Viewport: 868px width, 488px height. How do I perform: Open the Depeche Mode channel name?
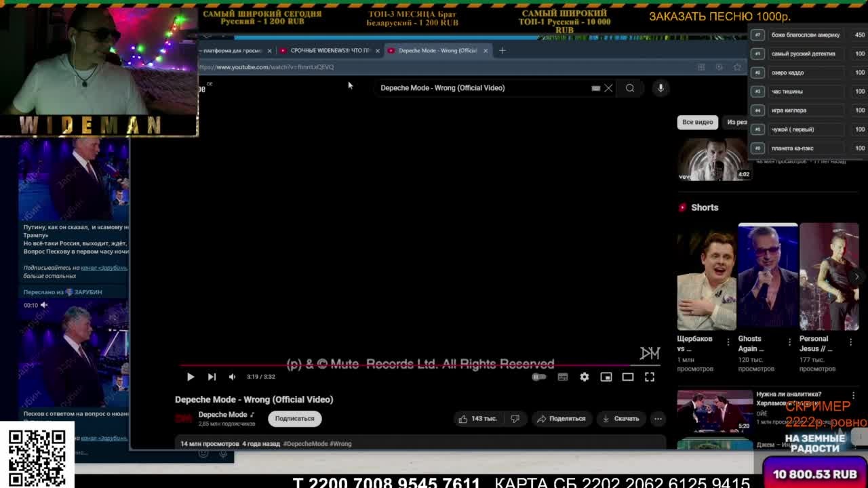pyautogui.click(x=222, y=415)
